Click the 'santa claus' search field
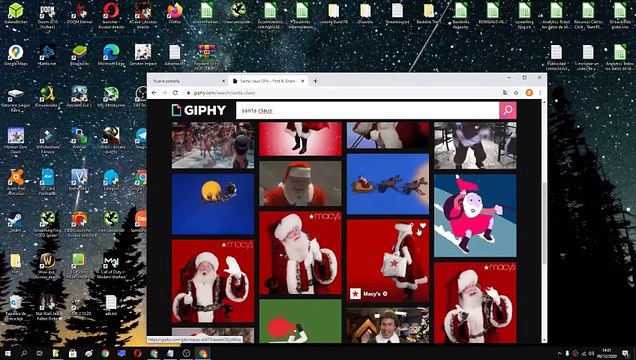 coord(367,110)
